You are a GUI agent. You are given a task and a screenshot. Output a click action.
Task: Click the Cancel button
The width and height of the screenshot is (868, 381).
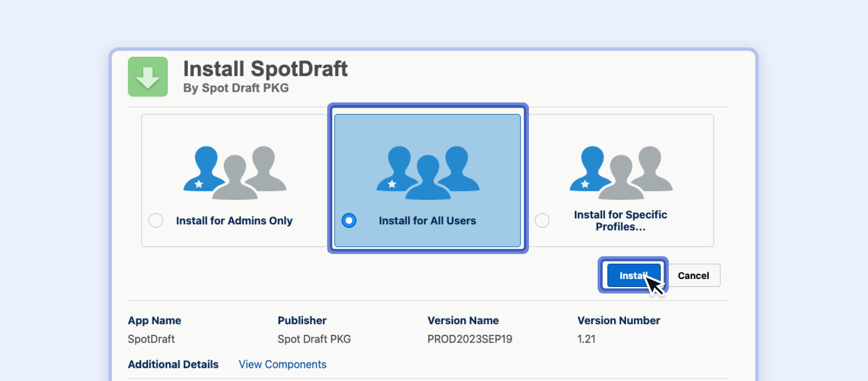click(693, 276)
